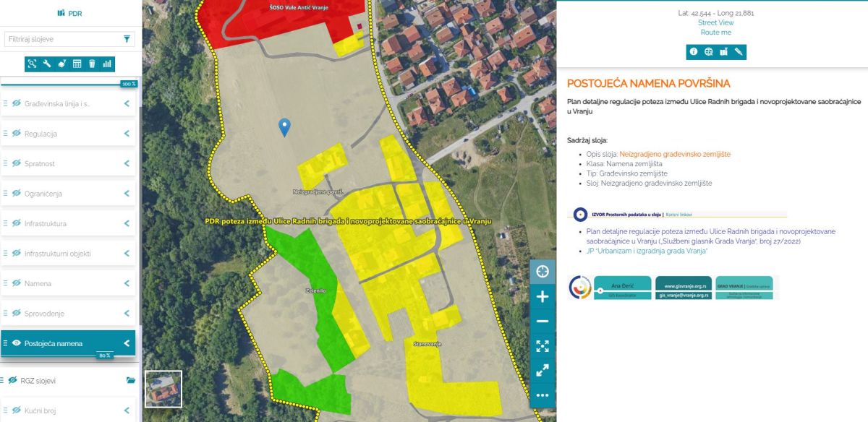Click the Route me link
868x422 pixels.
tap(715, 33)
